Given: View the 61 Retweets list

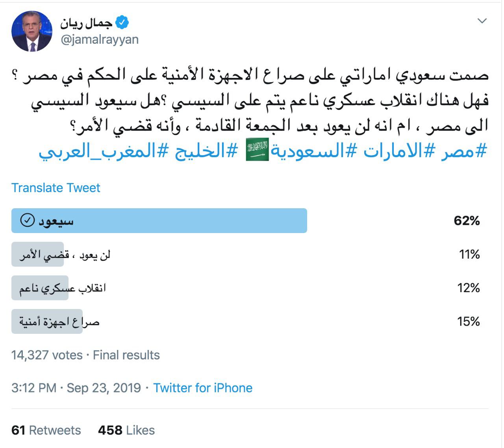Looking at the screenshot, I should [46, 430].
